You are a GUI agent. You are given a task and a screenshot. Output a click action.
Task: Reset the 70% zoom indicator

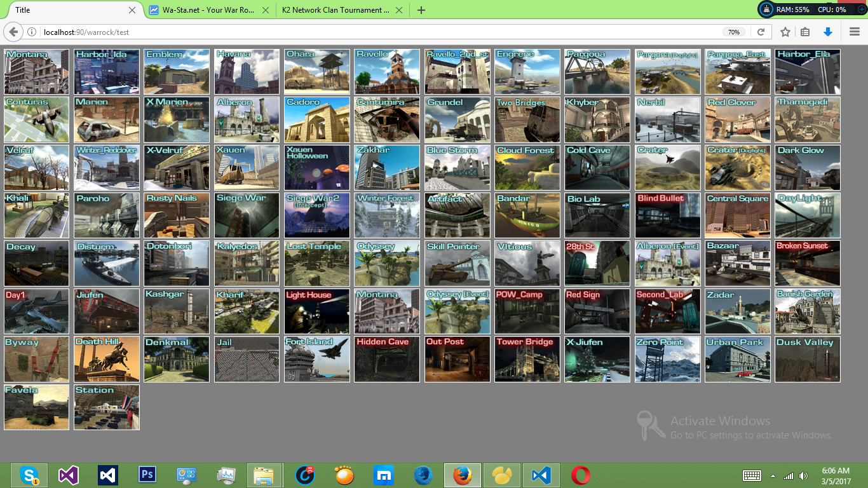tap(734, 32)
